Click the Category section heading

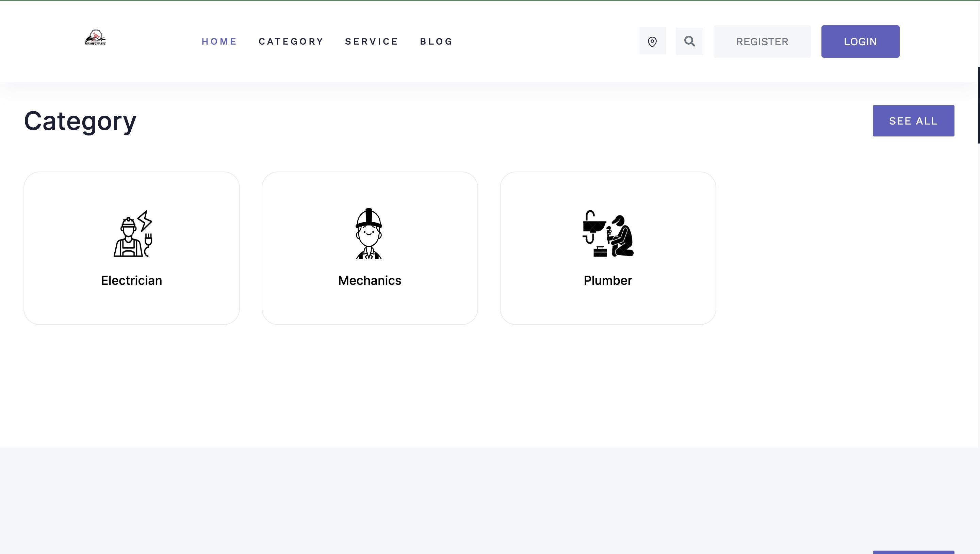coord(80,121)
